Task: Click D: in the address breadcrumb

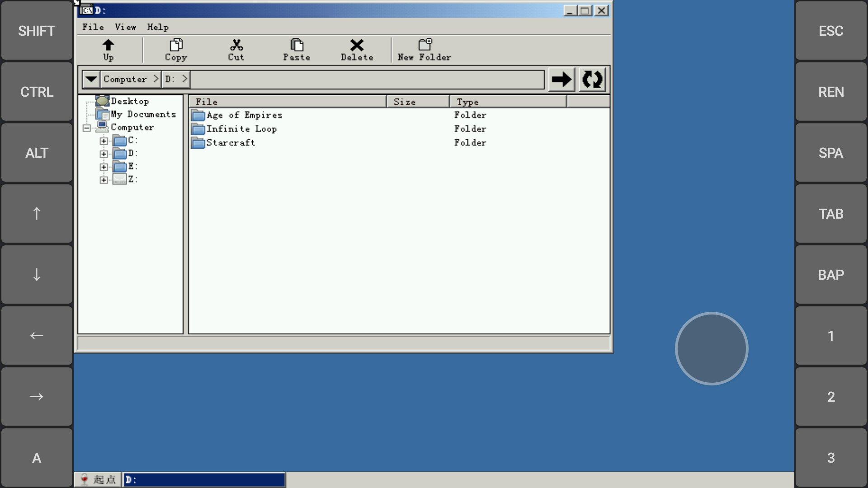Action: 170,79
